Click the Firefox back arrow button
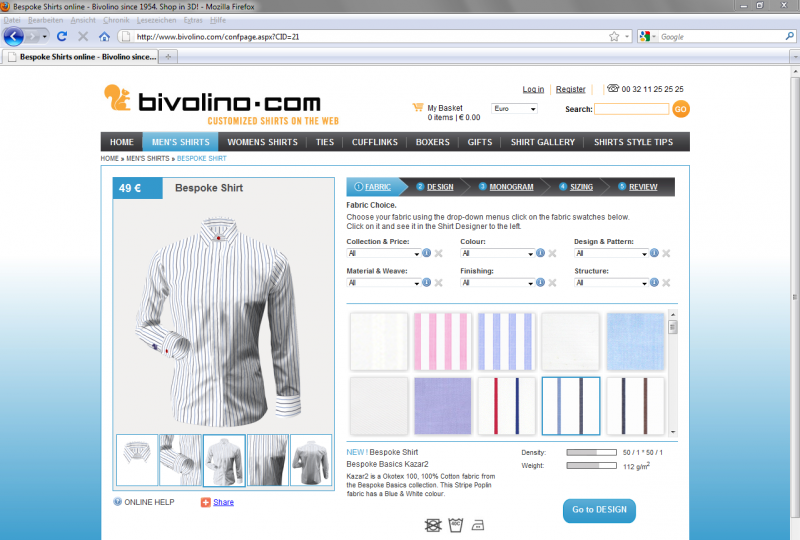Viewport: 800px width, 540px height. coord(14,37)
